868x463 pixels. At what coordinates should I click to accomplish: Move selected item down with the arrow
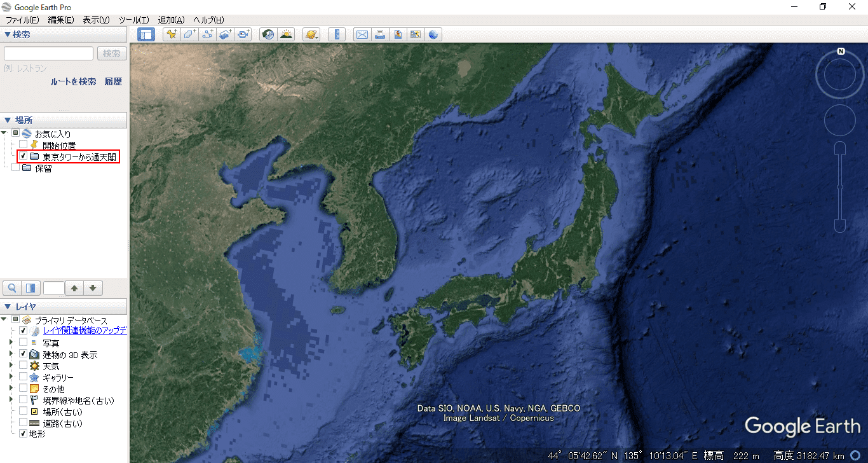coord(93,288)
